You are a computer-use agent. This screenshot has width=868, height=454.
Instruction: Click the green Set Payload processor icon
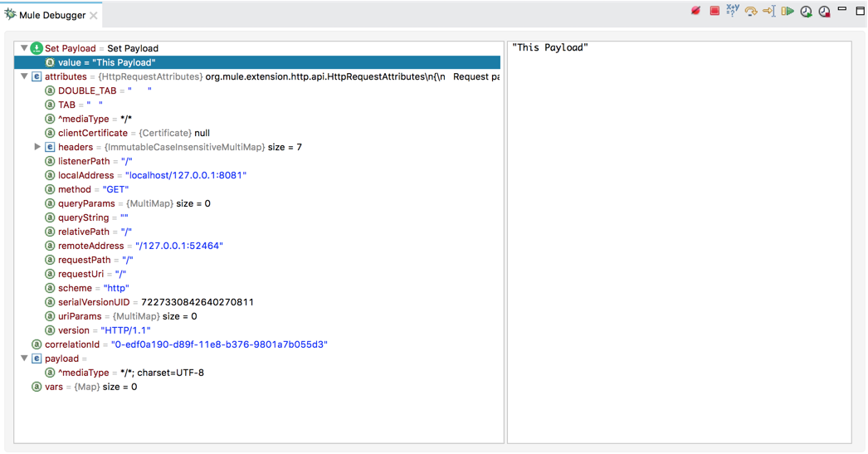pyautogui.click(x=37, y=48)
